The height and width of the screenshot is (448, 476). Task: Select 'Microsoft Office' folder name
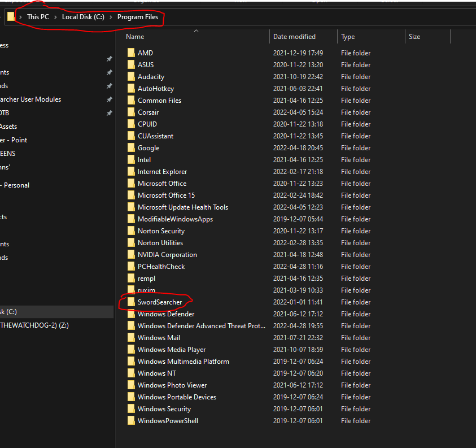click(x=162, y=183)
